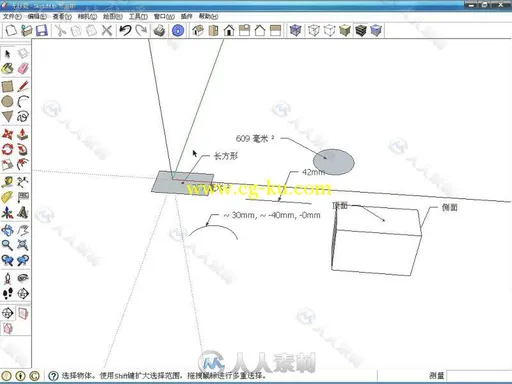The width and height of the screenshot is (512, 384).
Task: Save the model with floppy disk icon
Action: pyautogui.click(x=42, y=31)
